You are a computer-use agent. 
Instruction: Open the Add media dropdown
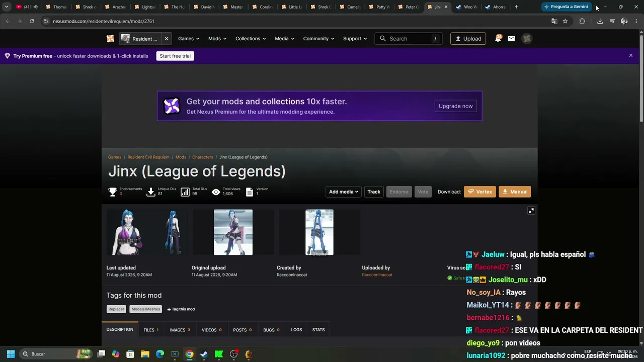[x=344, y=192]
